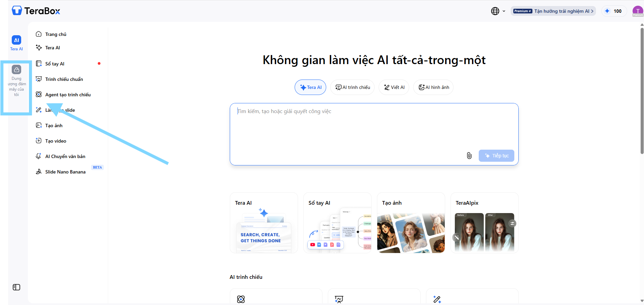Image resolution: width=644 pixels, height=305 pixels.
Task: Click the paperclip attach file icon
Action: pyautogui.click(x=469, y=156)
